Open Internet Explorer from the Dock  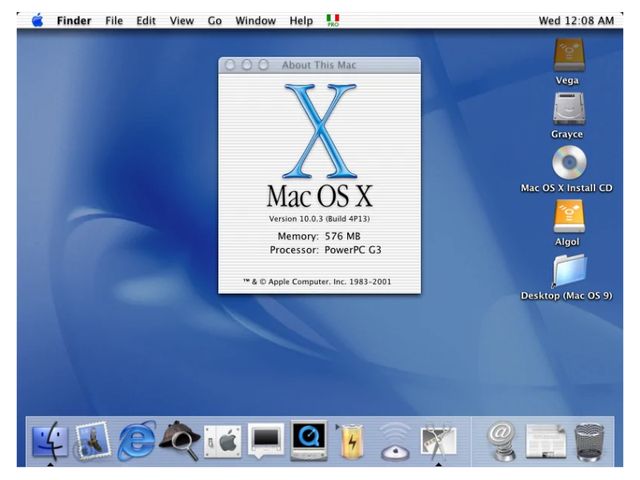137,440
